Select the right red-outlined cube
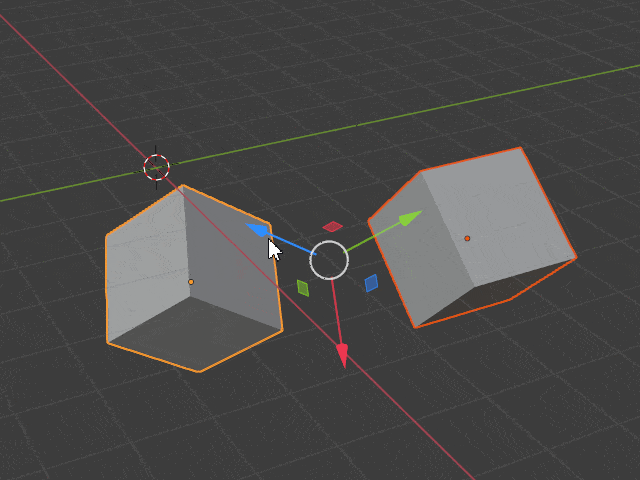 point(472,237)
